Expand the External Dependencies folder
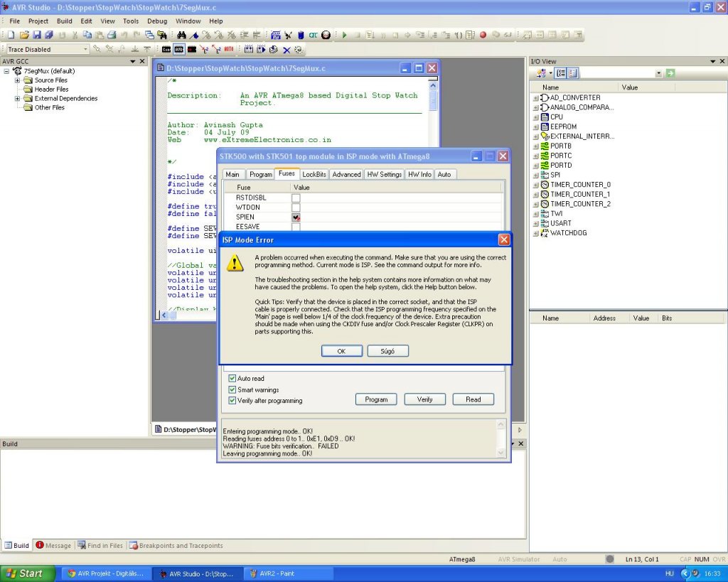 [17, 98]
